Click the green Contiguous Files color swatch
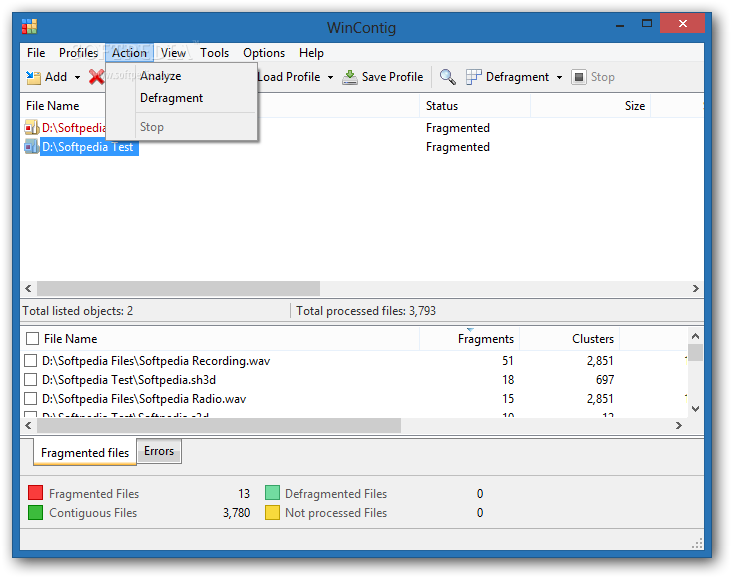The image size is (732, 578). pos(35,513)
